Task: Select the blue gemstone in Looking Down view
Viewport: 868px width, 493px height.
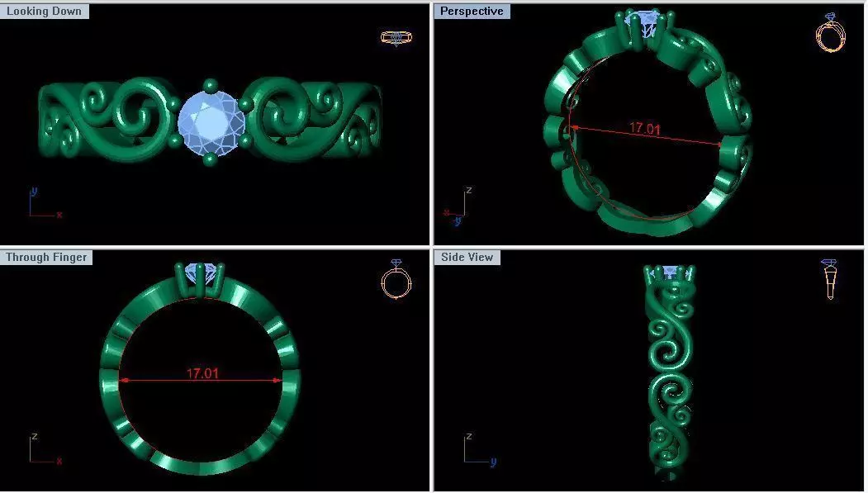Action: point(210,122)
